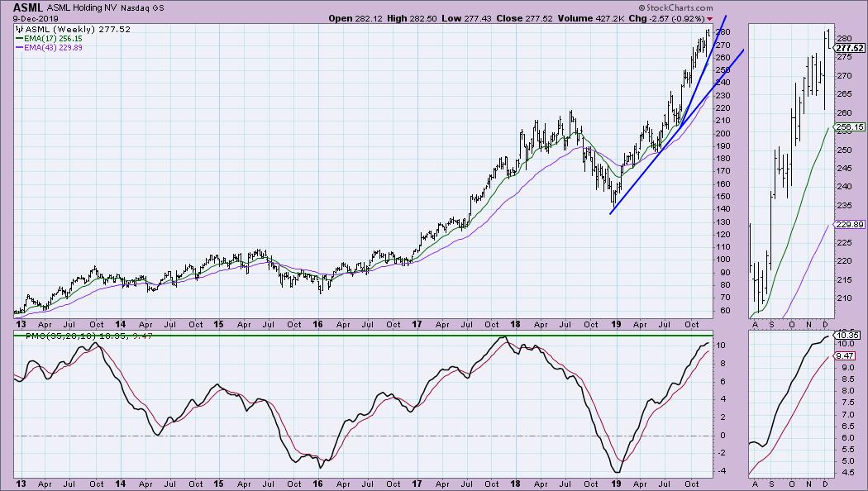Screen dimensions: 868x491
Task: Click the green 256.15 EMA tag on zoom panel
Action: (x=850, y=126)
